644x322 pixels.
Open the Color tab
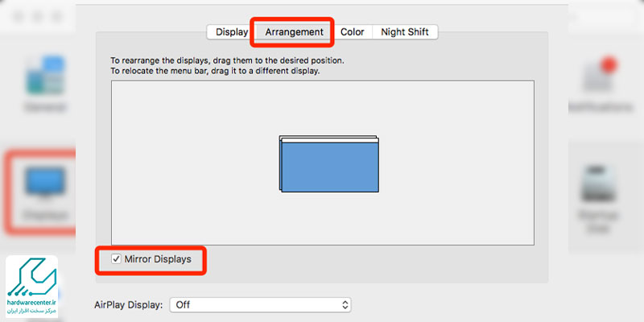tap(353, 32)
